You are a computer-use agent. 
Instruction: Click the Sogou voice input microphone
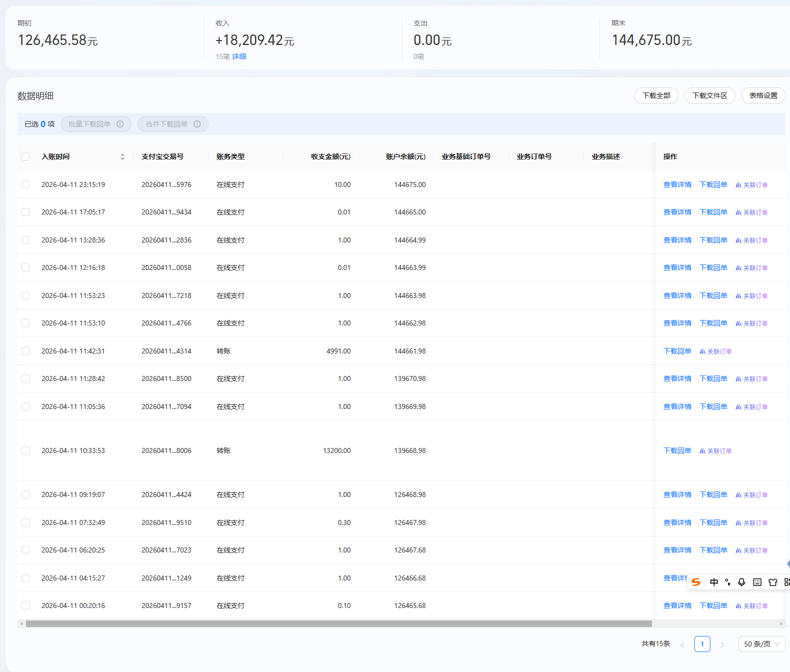(x=741, y=582)
